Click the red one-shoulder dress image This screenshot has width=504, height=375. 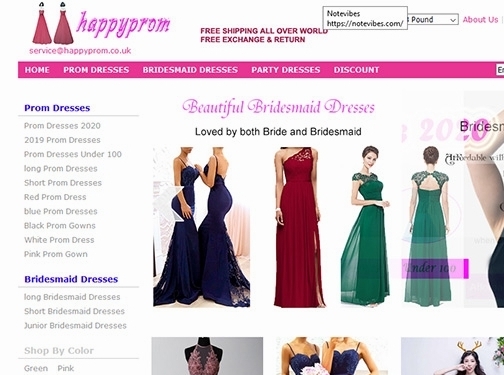[298, 227]
